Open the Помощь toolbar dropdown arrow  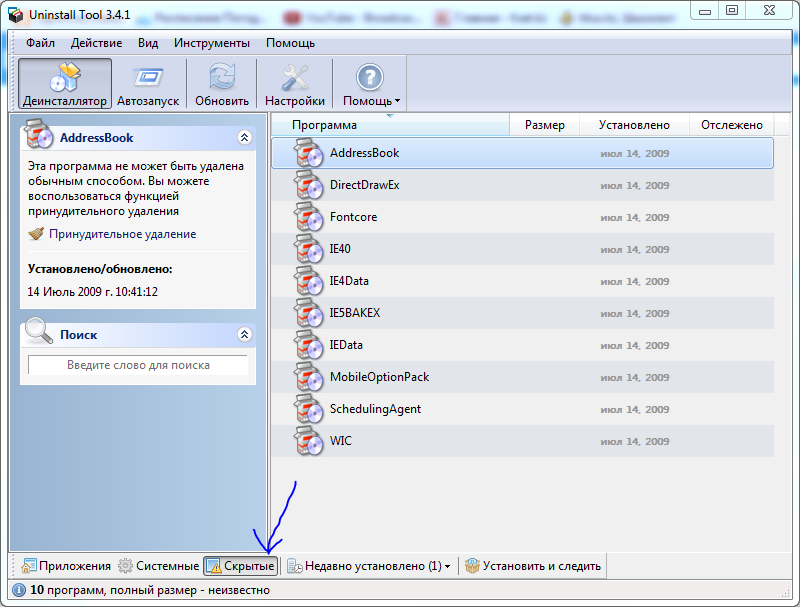point(397,101)
